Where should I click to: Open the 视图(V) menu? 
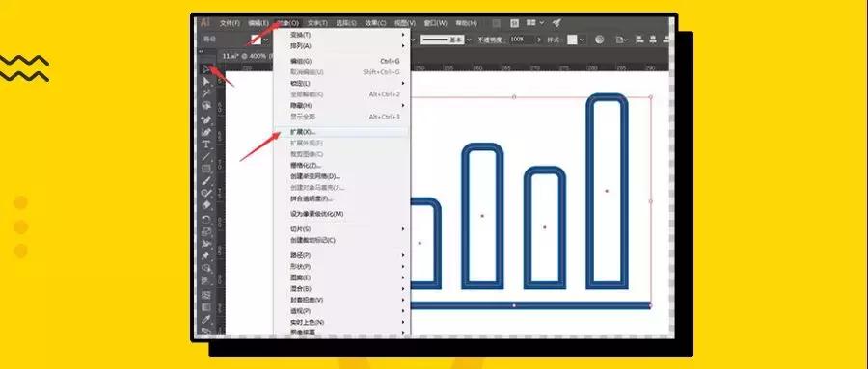405,23
